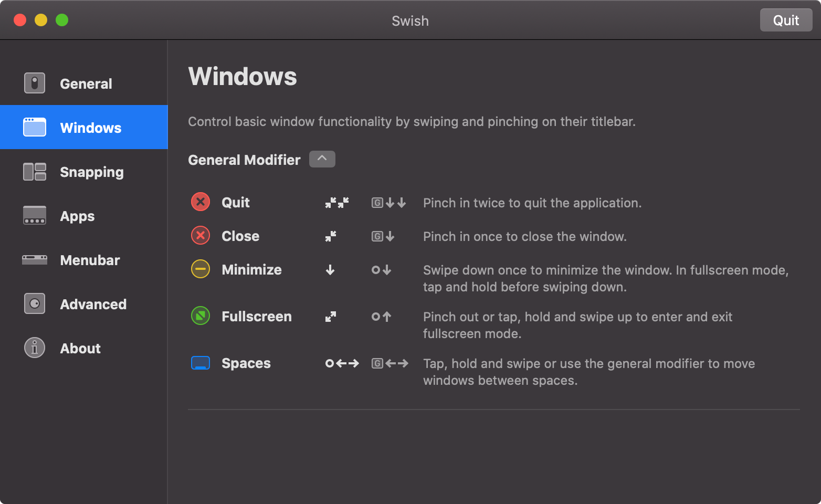The image size is (821, 504).
Task: Click the 'Swipe down once to minimize' description
Action: 606,278
